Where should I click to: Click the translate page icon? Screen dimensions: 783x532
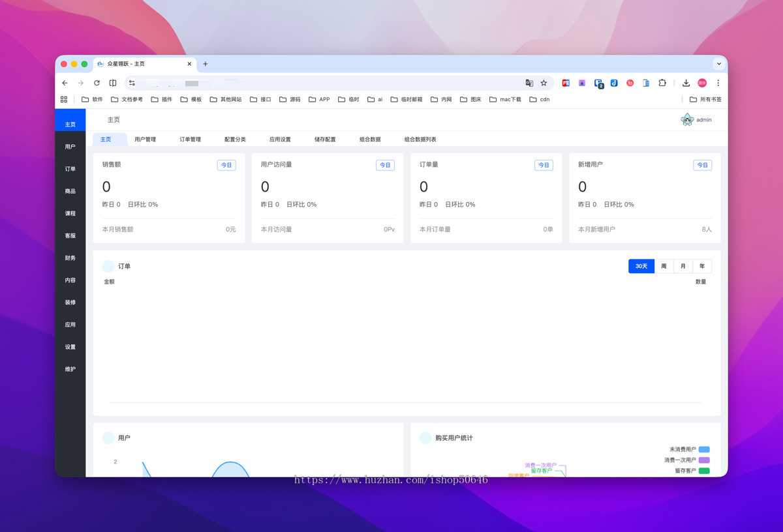(529, 83)
